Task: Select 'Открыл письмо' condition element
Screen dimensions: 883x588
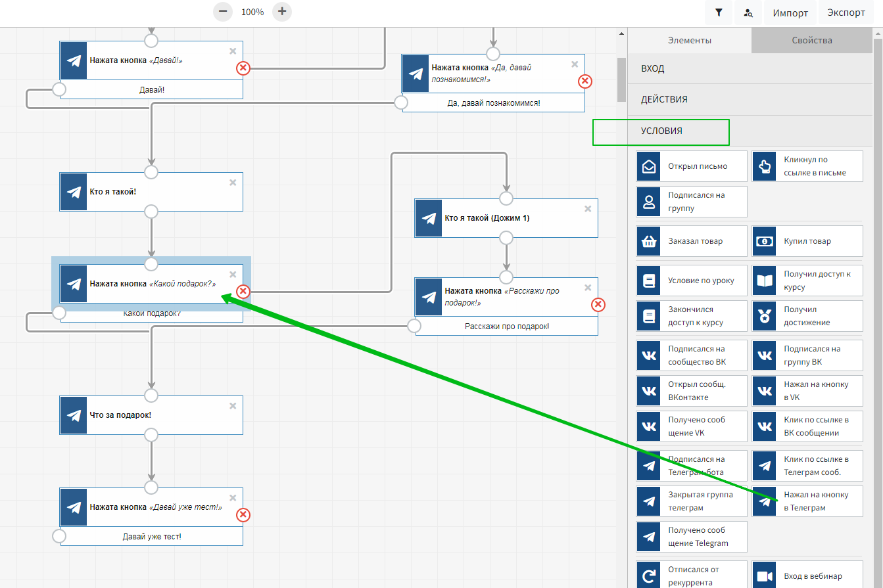Action: pos(692,166)
